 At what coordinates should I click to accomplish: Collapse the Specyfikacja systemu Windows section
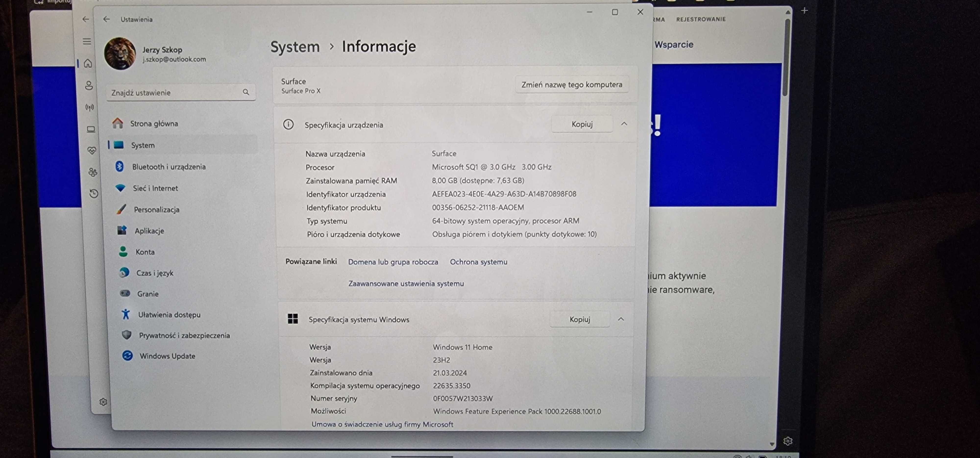[621, 319]
